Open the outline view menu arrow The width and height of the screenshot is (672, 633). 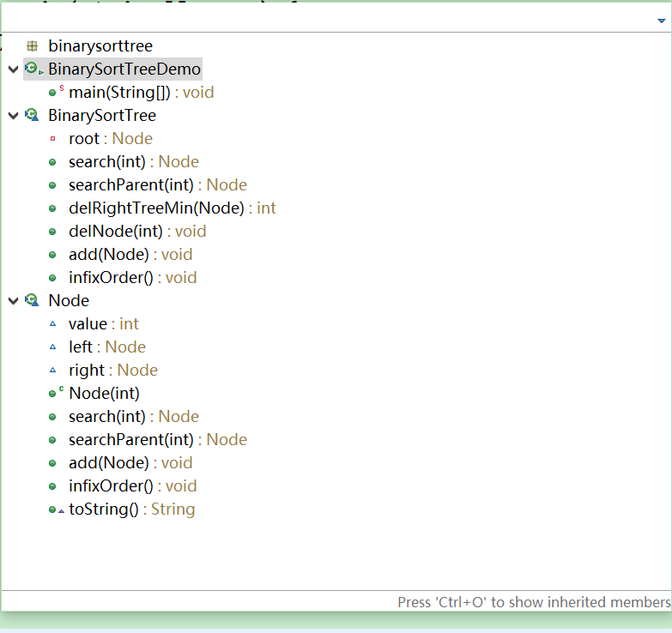coord(662,21)
